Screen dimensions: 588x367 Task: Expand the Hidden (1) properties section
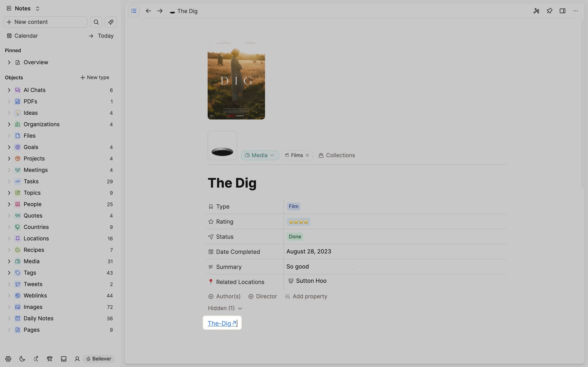tap(225, 308)
